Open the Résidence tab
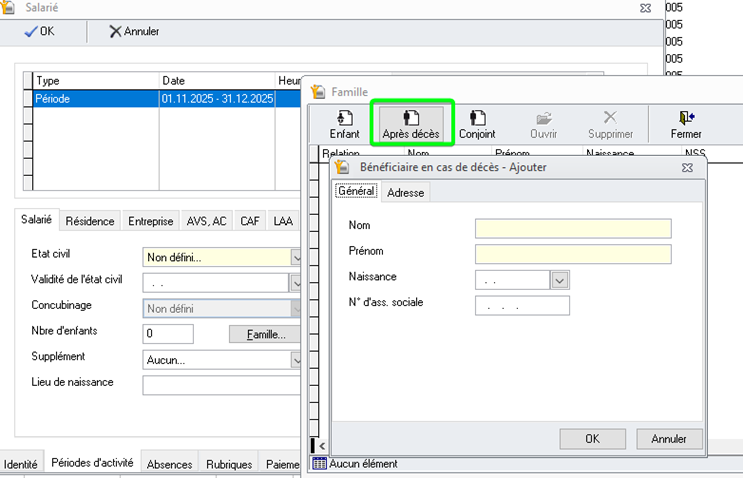743x478 pixels. (90, 221)
